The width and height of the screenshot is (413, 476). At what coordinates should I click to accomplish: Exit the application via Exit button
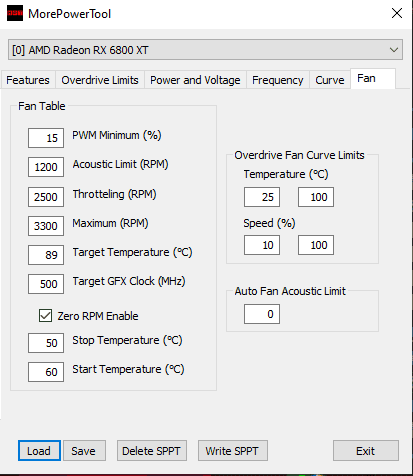[x=366, y=451]
